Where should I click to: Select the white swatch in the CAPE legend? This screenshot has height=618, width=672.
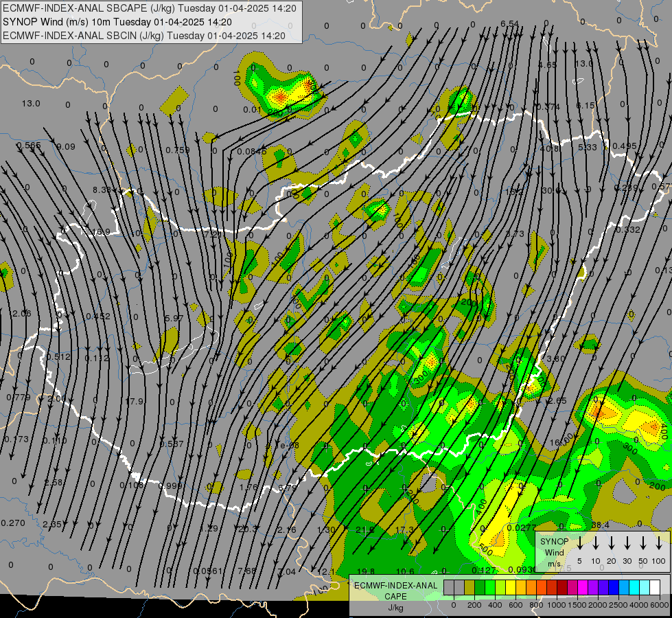(655, 588)
